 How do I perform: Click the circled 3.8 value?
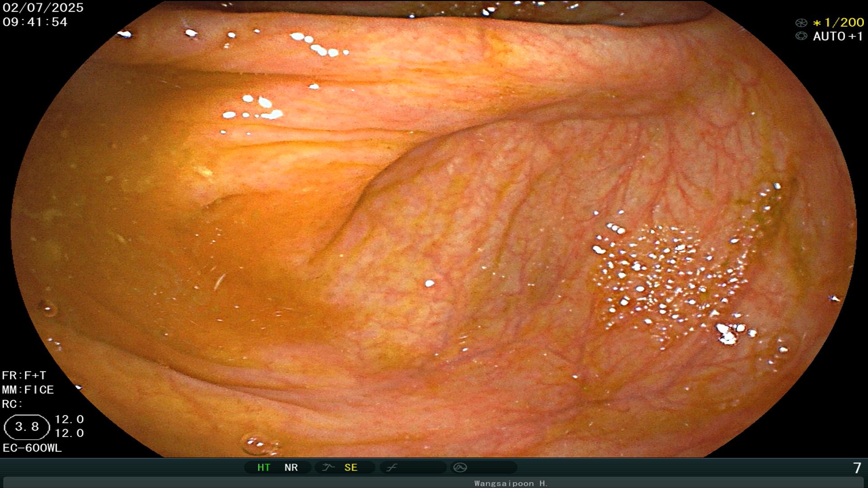[x=27, y=427]
